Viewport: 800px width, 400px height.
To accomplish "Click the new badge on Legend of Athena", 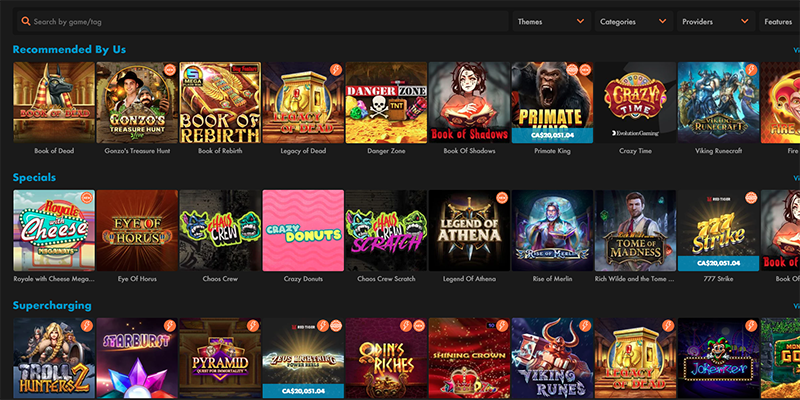I will point(502,197).
